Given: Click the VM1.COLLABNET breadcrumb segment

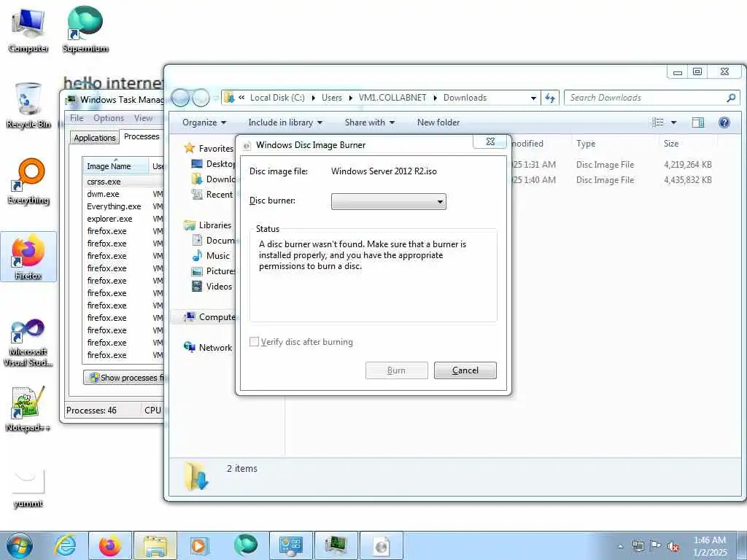Looking at the screenshot, I should coord(392,98).
